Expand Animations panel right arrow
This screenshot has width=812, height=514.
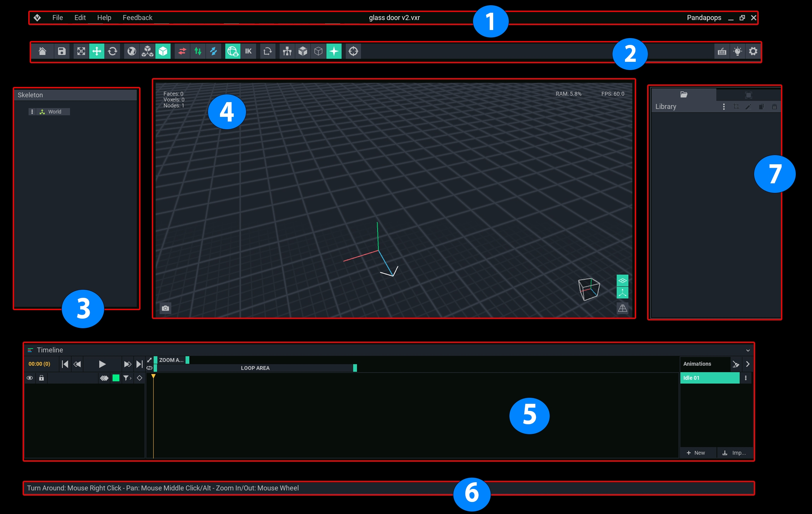[x=748, y=364]
